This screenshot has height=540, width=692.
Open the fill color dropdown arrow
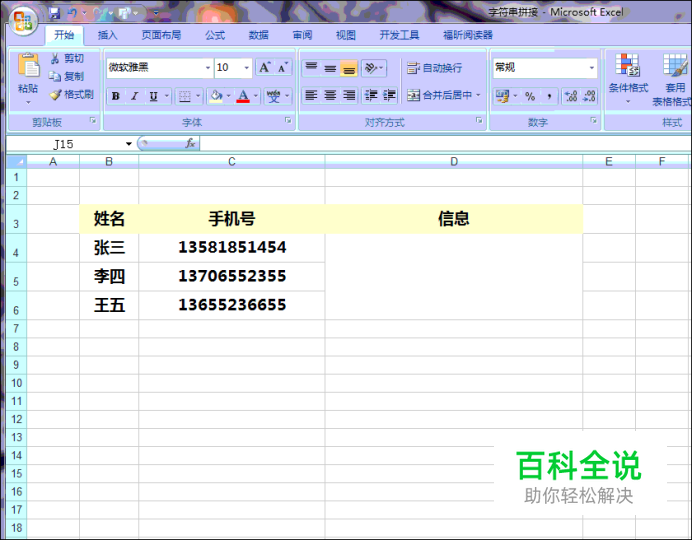coord(229,96)
